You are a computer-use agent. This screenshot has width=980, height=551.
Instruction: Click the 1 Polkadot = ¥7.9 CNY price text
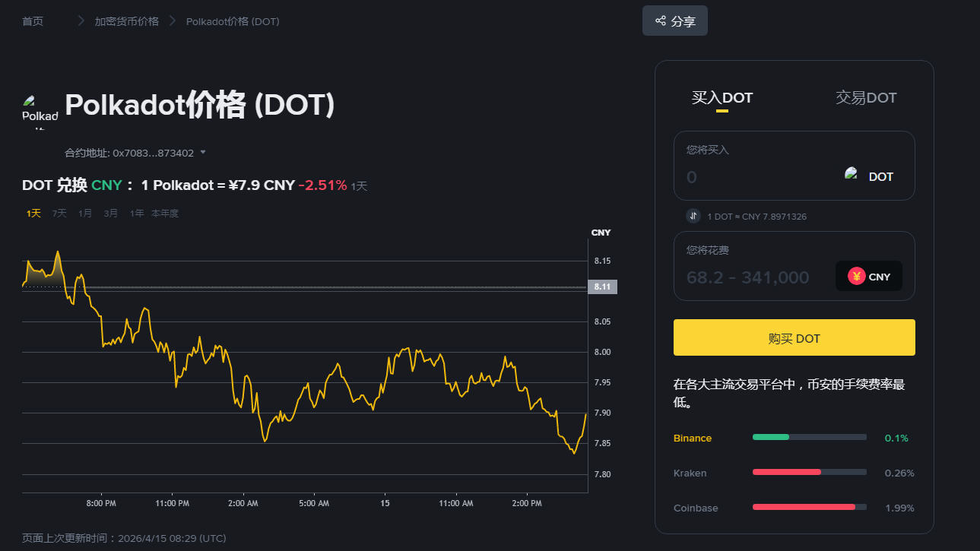click(218, 185)
